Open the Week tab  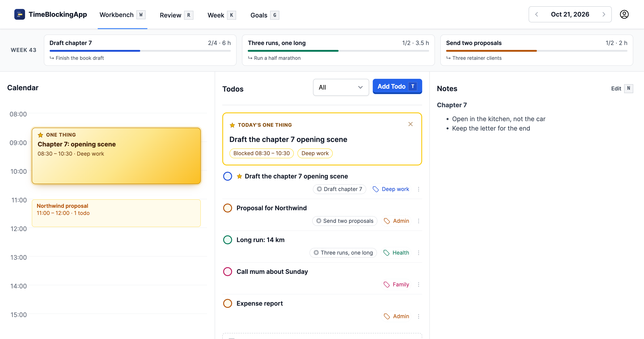point(222,15)
